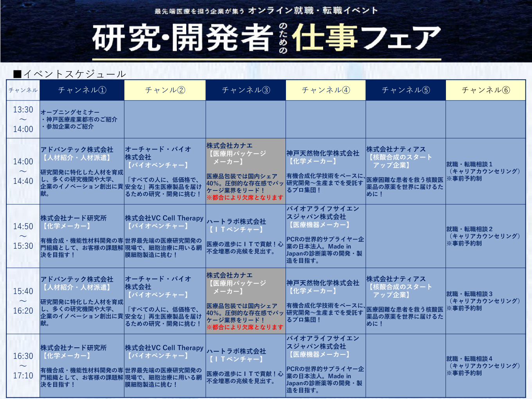Open 株式会社ナティアス session at 15:40
532x399 pixels.
click(406, 301)
